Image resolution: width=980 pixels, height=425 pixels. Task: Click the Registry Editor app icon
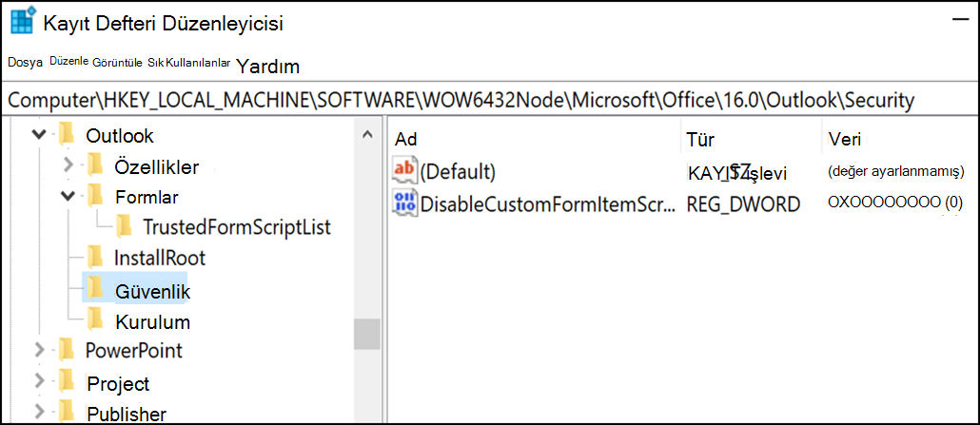[23, 23]
